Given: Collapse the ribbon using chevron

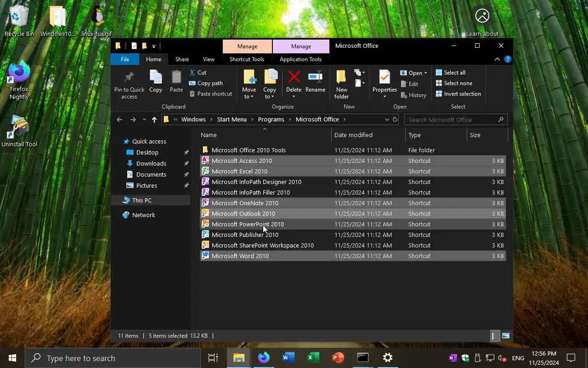Looking at the screenshot, I should (x=497, y=59).
